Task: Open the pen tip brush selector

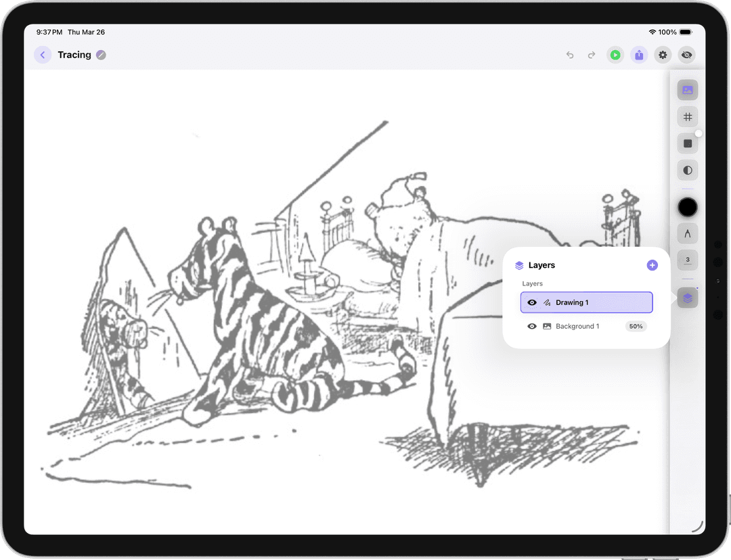Action: click(688, 234)
